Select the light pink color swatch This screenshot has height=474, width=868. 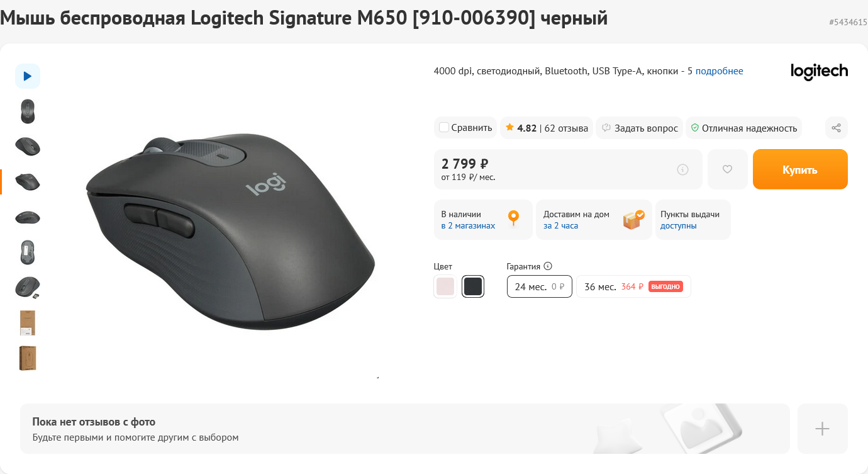point(445,286)
